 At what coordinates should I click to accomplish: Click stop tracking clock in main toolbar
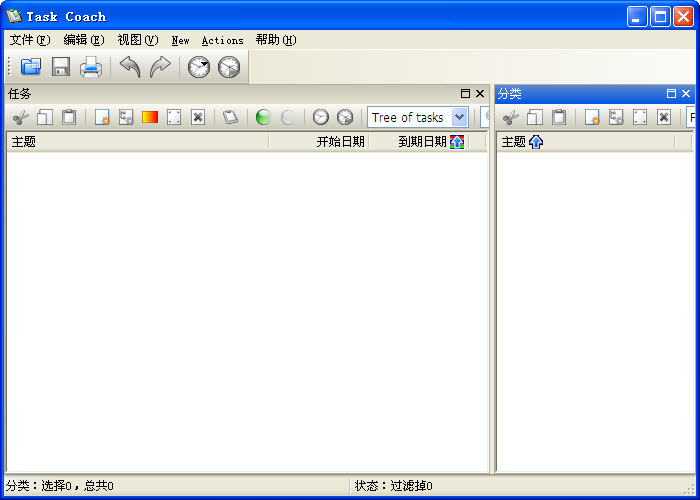(229, 67)
